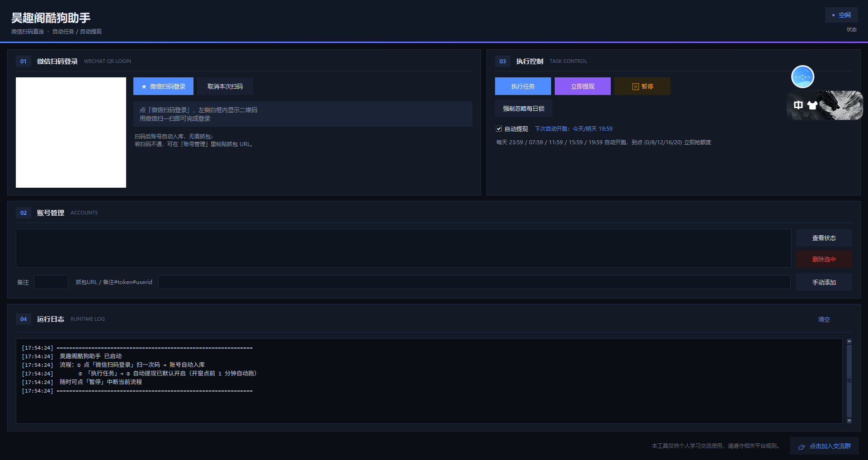Viewport: 868px width, 460px height.
Task: Clear the runtime log with 清空
Action: pos(824,319)
